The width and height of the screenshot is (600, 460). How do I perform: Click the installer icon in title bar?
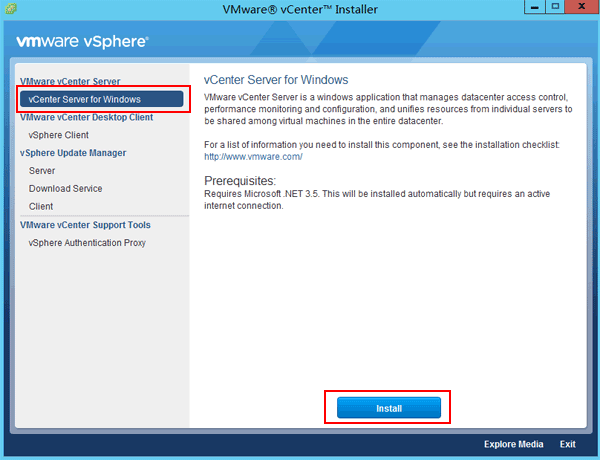(10, 9)
